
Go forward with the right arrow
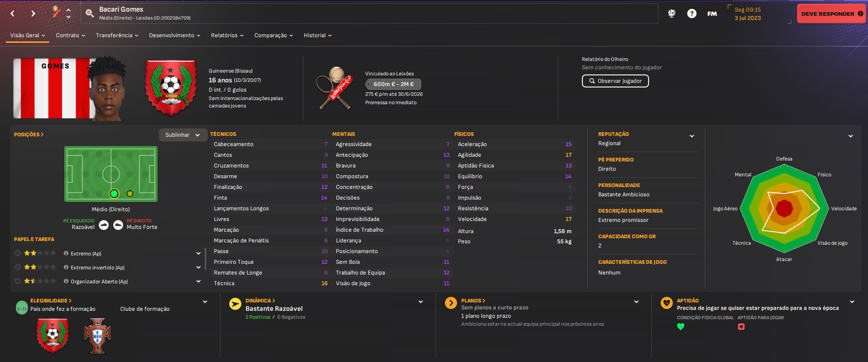pos(33,13)
